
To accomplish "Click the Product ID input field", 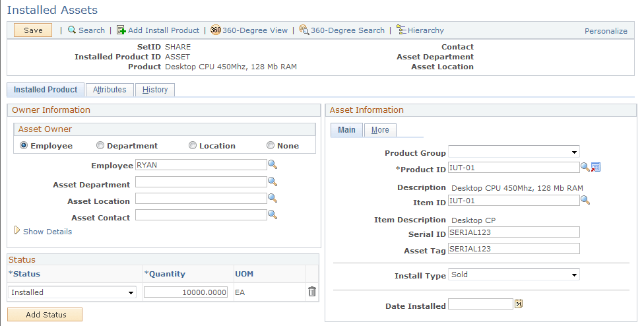I will [514, 167].
